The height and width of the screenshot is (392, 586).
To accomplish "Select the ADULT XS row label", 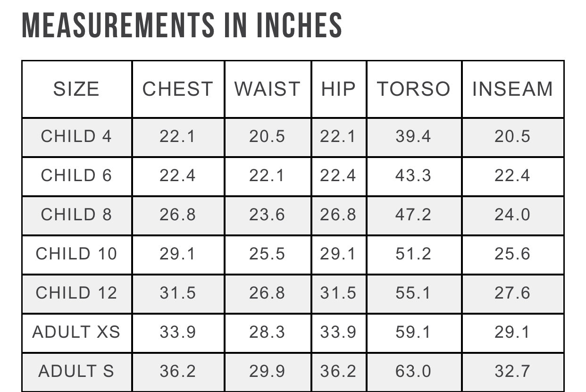I will [x=76, y=332].
